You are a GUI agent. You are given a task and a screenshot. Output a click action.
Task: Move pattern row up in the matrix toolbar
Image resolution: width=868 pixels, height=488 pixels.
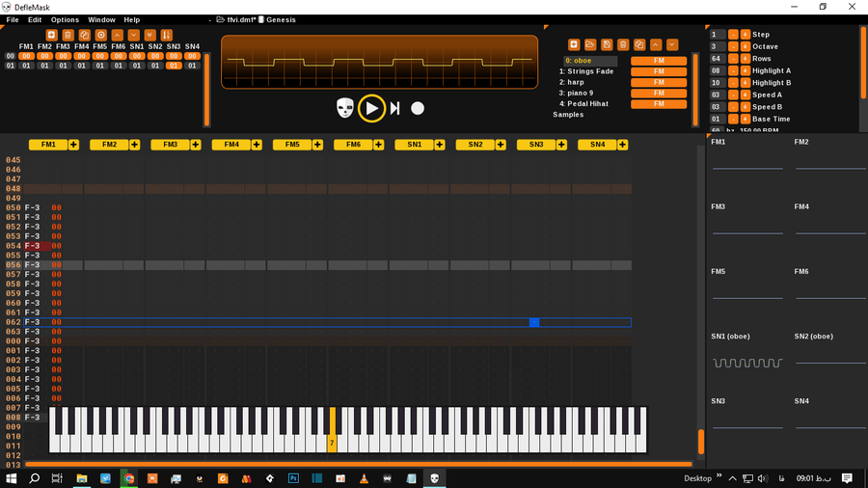pyautogui.click(x=118, y=35)
